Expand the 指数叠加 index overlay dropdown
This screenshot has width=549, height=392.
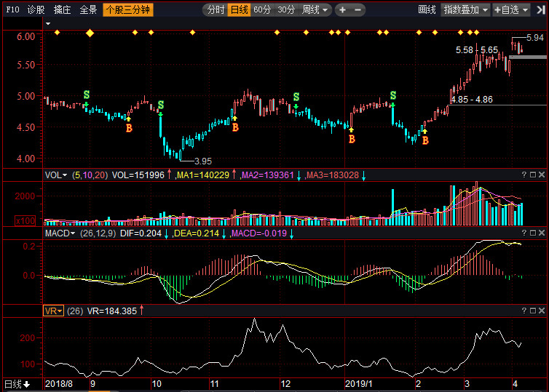coord(465,9)
